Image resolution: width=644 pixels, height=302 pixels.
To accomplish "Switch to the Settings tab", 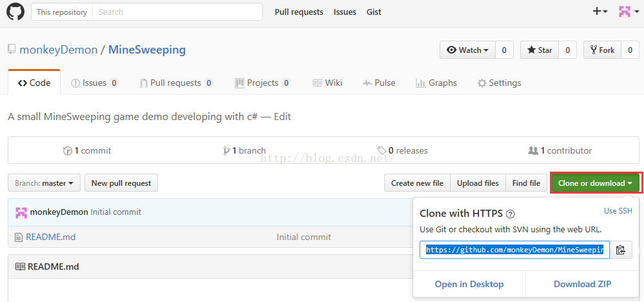I will coord(499,83).
